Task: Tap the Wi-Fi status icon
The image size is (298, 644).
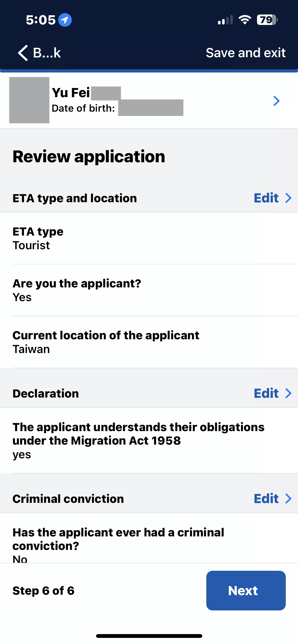Action: tap(245, 20)
